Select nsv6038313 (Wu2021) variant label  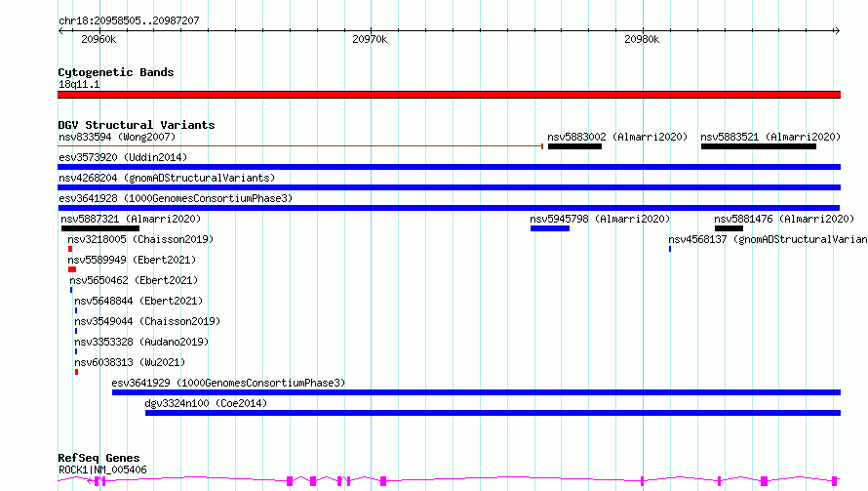pyautogui.click(x=130, y=362)
